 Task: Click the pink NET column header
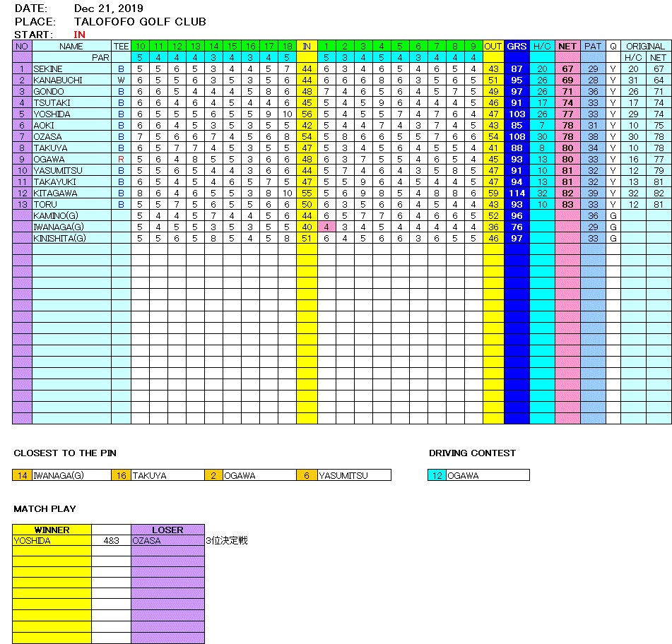click(x=567, y=46)
